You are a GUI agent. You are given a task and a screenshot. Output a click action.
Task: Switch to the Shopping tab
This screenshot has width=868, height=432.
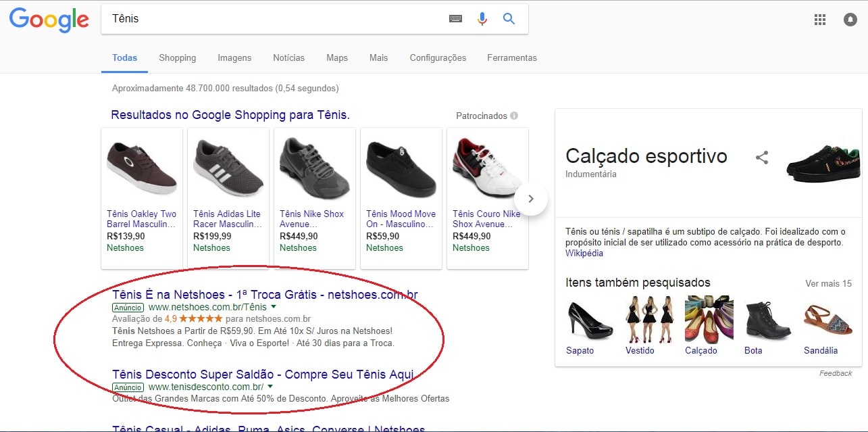(178, 58)
